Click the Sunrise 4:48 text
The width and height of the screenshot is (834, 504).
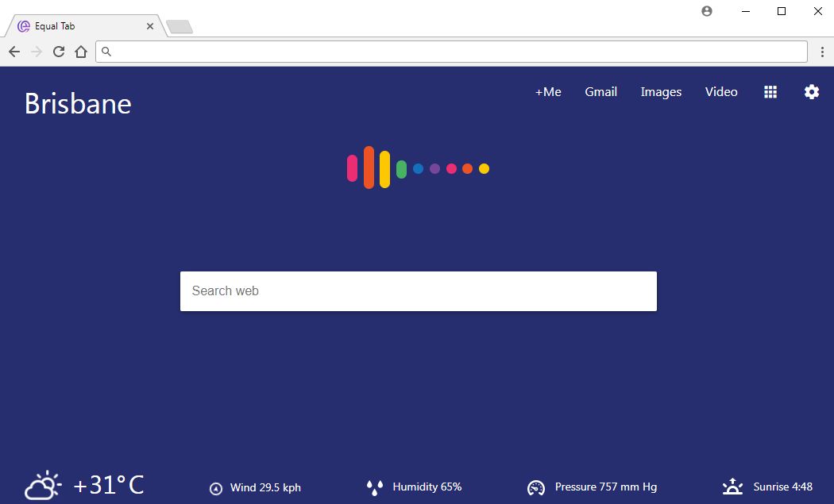pyautogui.click(x=783, y=487)
